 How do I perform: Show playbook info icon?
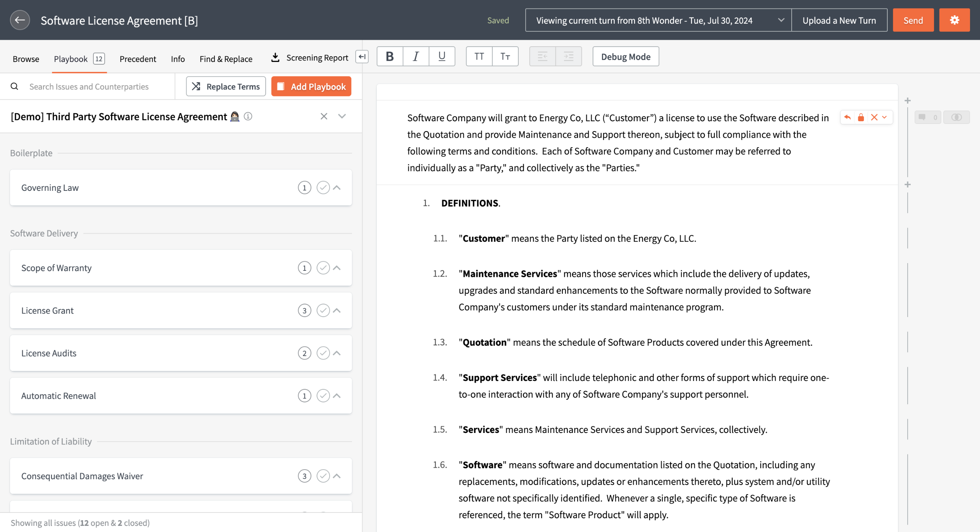pyautogui.click(x=248, y=116)
